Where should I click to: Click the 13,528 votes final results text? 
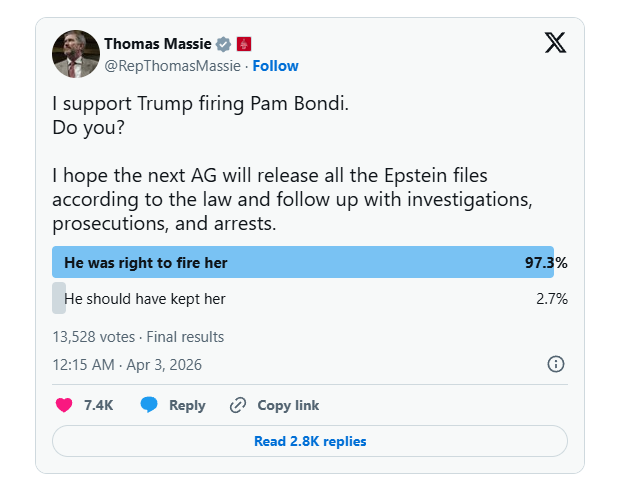click(138, 337)
